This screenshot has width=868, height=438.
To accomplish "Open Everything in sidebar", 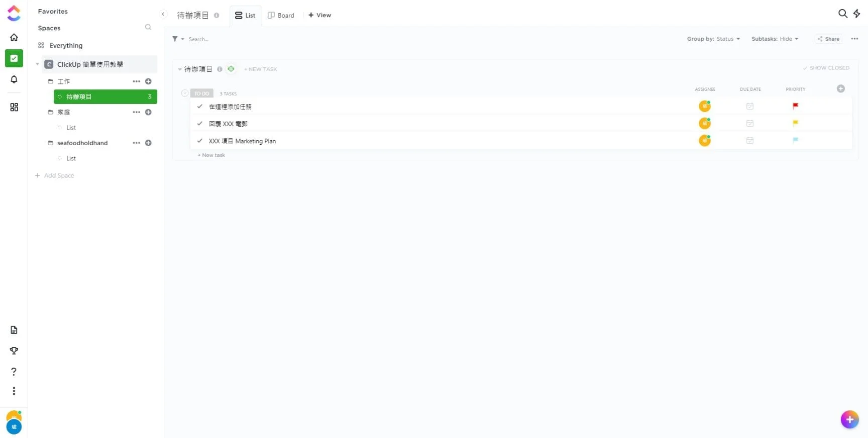I will (x=66, y=46).
